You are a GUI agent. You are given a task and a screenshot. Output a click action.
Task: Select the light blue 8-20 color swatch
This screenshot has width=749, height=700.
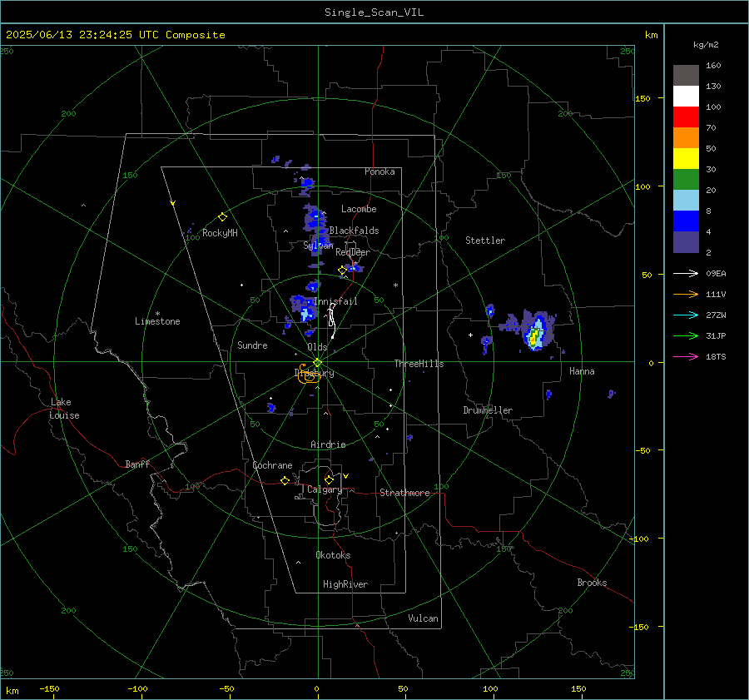(686, 201)
